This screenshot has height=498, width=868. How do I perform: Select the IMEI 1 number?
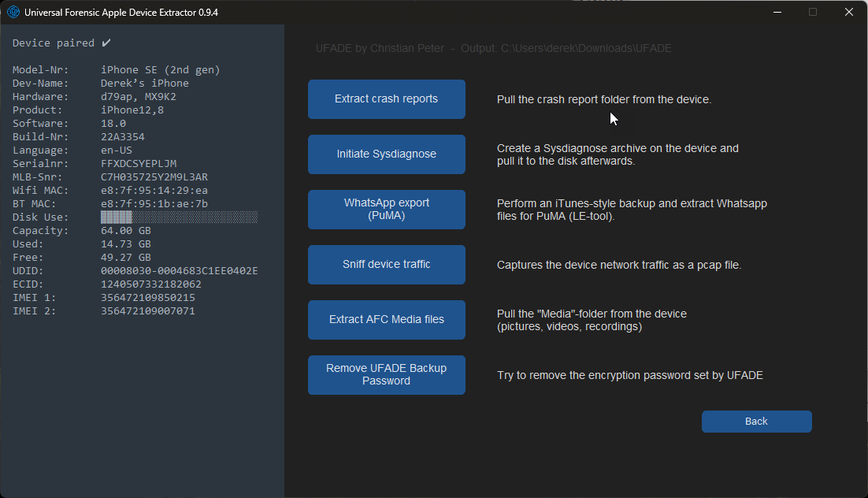tap(147, 298)
